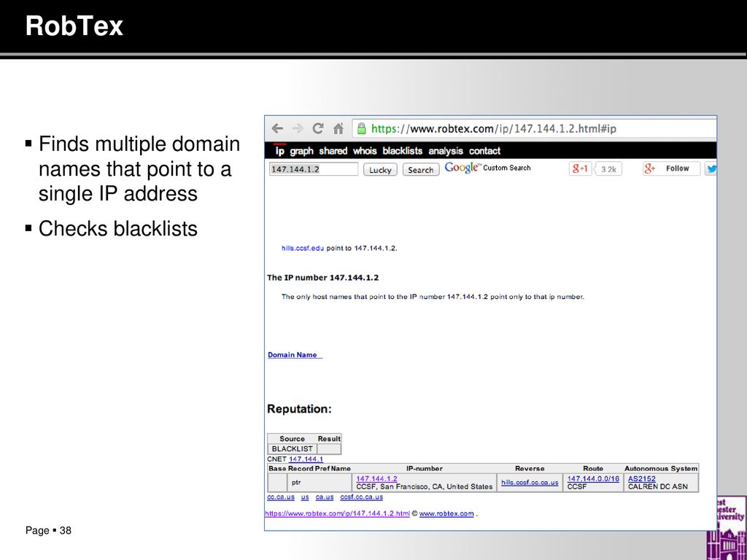Focus the 147.144.1.2 search field
The image size is (747, 560).
[x=314, y=169]
